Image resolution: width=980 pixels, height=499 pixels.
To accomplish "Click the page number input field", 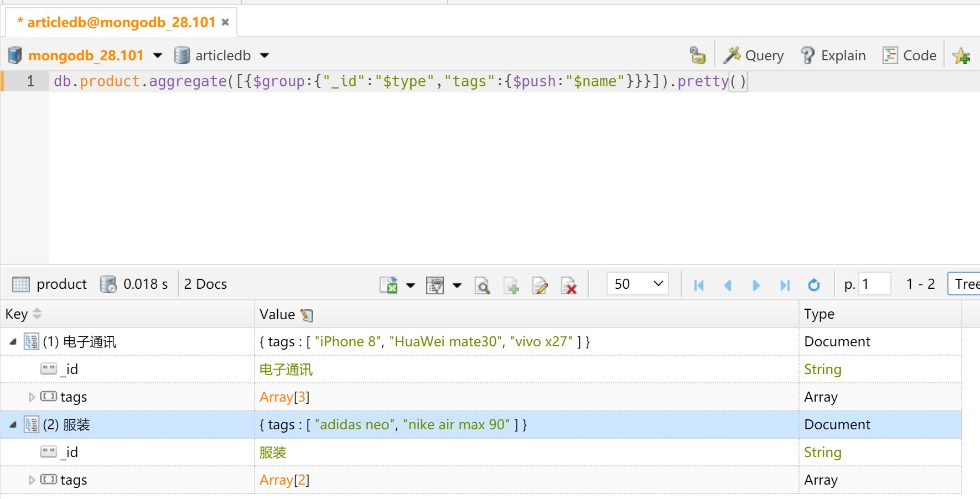I will pyautogui.click(x=874, y=284).
